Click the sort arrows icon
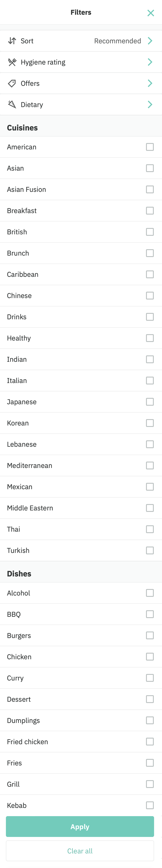 click(x=12, y=41)
